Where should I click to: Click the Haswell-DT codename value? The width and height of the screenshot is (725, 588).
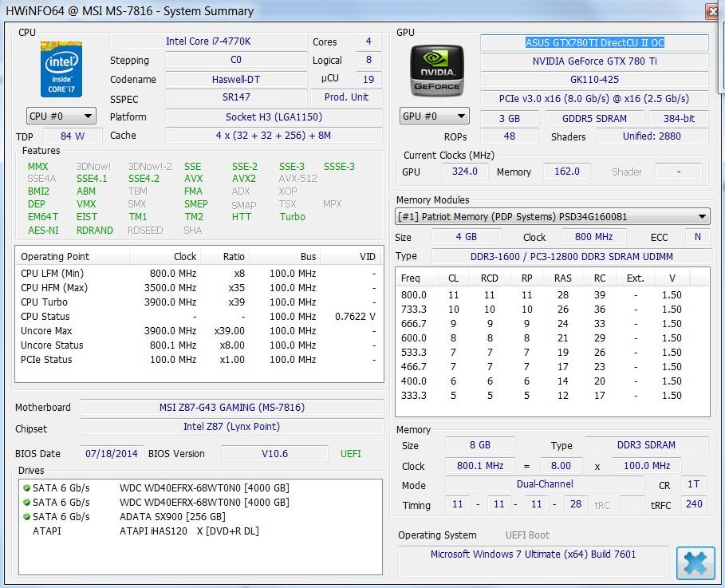236,79
